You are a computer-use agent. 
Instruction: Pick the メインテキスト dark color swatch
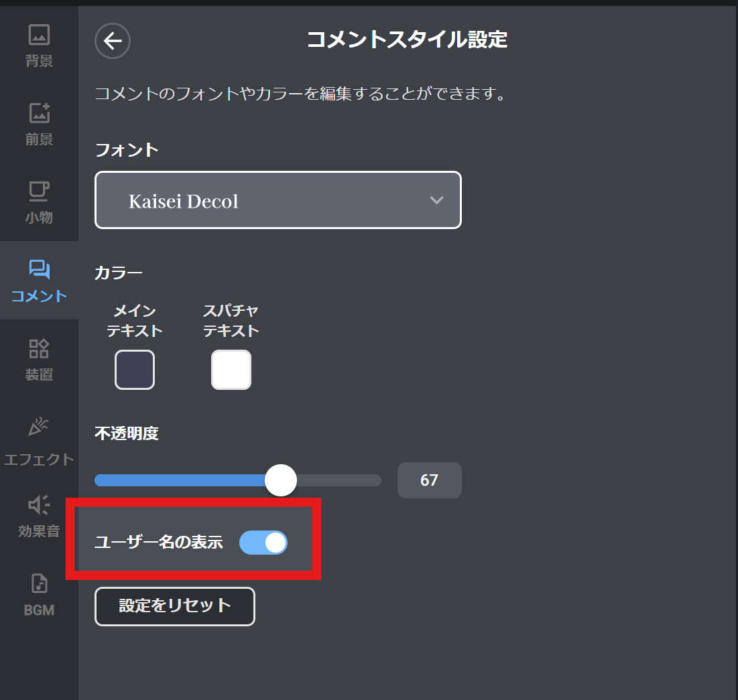click(135, 370)
